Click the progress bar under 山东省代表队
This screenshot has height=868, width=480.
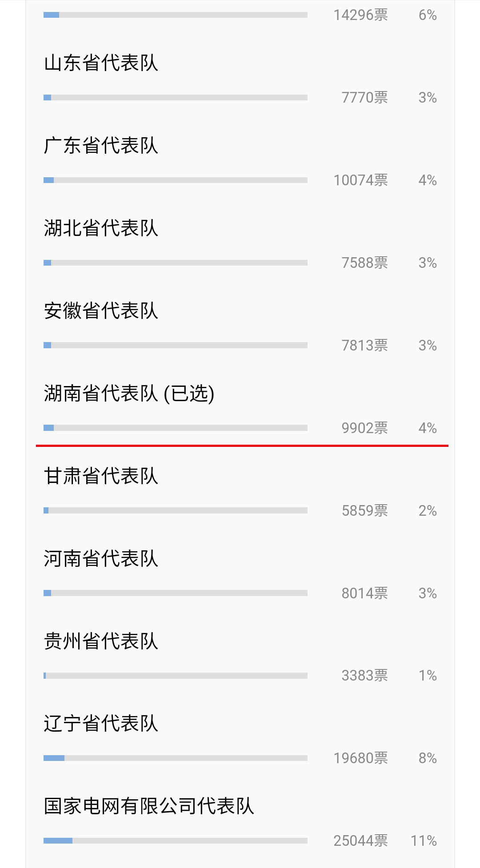tap(176, 98)
